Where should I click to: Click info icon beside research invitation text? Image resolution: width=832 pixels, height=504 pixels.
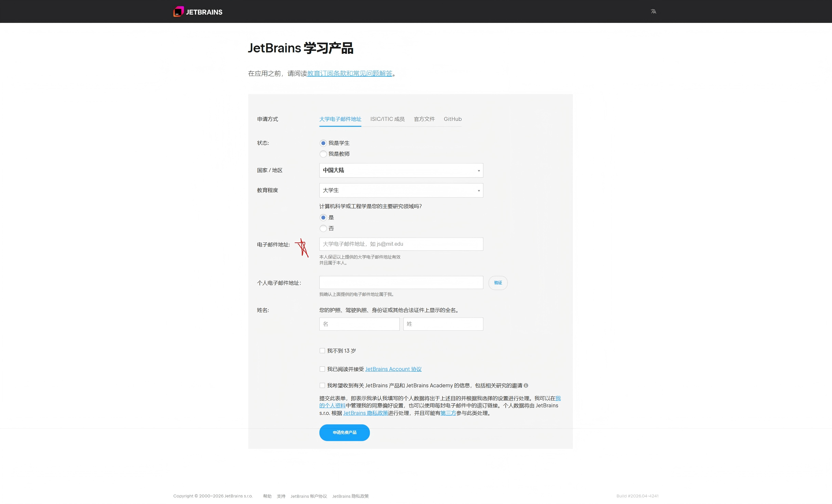click(526, 385)
